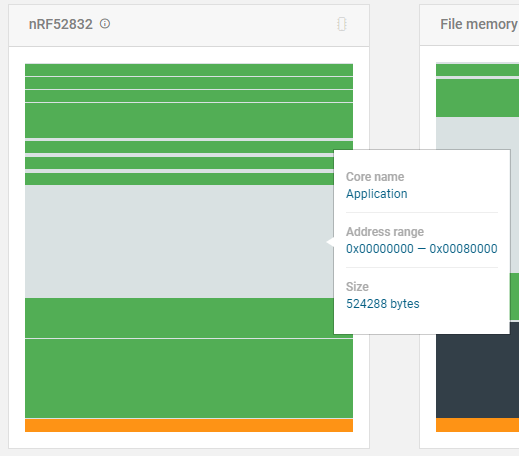Click the gray empty region in File memory
Viewport: 519px width, 456px height.
pos(477,133)
